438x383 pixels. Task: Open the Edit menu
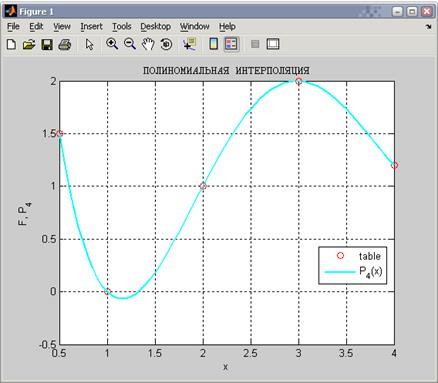tap(36, 26)
